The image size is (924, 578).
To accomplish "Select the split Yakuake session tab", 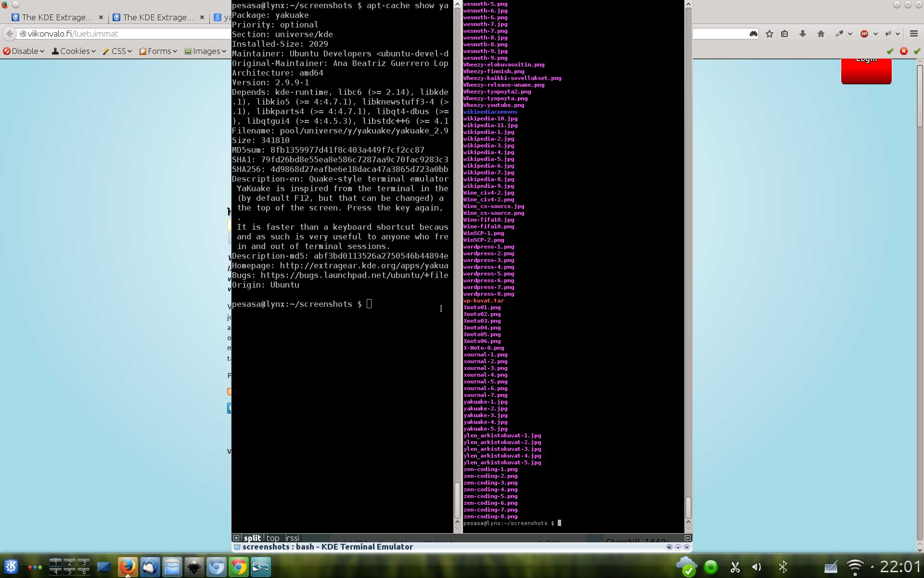I will pyautogui.click(x=252, y=538).
